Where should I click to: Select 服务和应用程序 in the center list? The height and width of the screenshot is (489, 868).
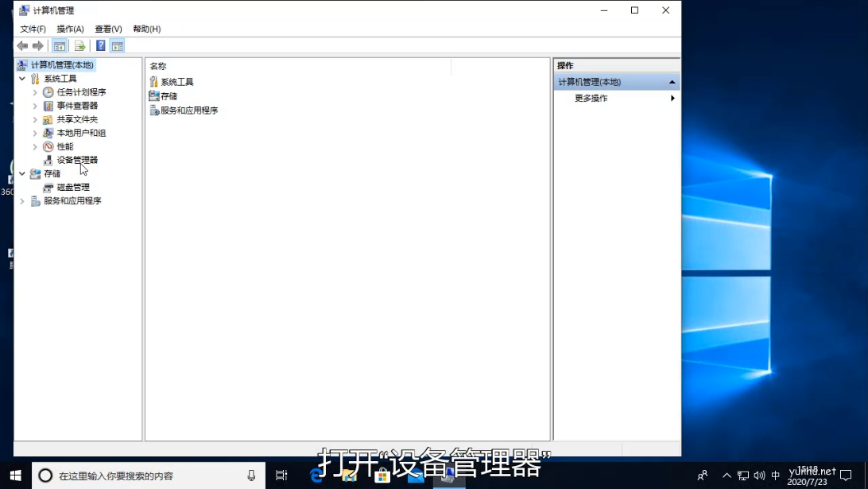coord(189,111)
